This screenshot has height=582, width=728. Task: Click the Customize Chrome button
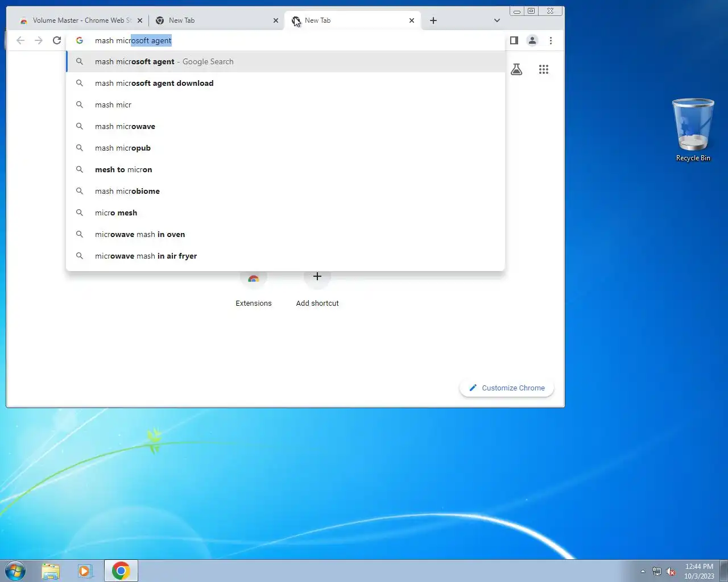click(x=507, y=388)
